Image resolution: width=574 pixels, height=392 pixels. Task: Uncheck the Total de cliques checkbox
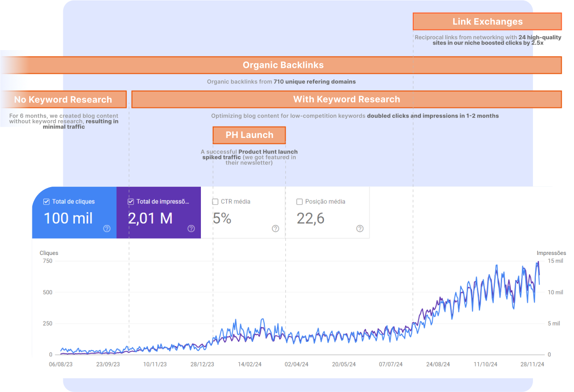click(x=46, y=202)
